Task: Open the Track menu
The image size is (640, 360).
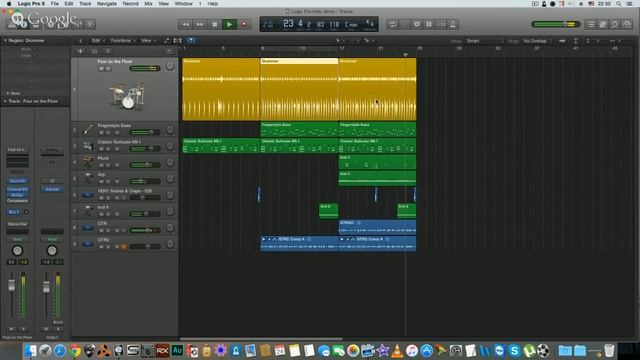Action: click(x=85, y=4)
